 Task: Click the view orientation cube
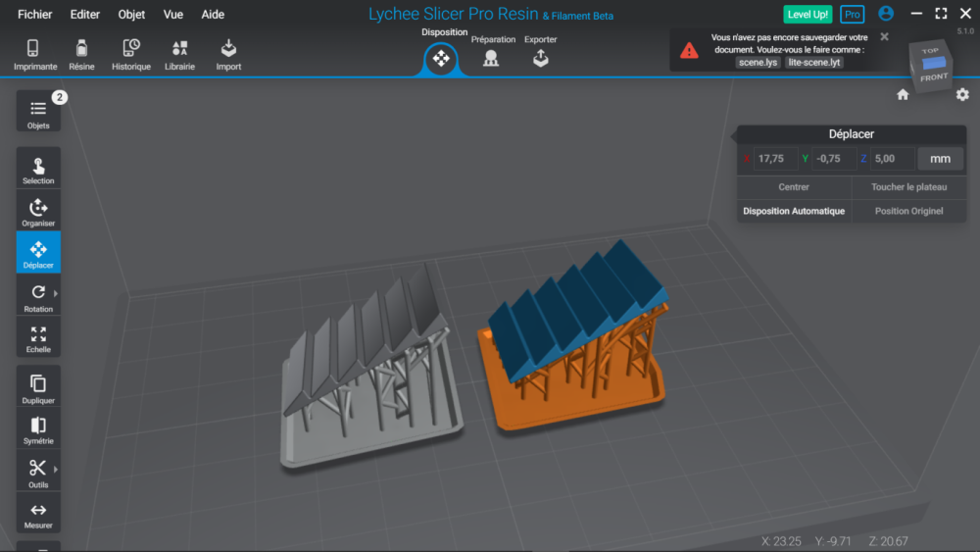pyautogui.click(x=931, y=66)
